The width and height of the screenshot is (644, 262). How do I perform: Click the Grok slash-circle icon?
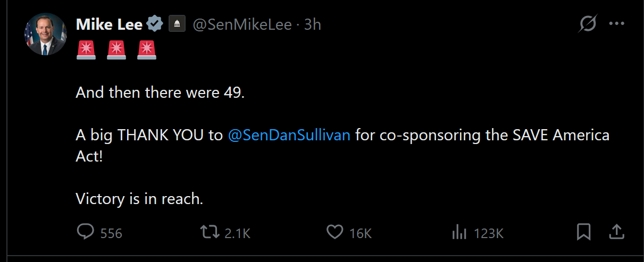(x=588, y=24)
